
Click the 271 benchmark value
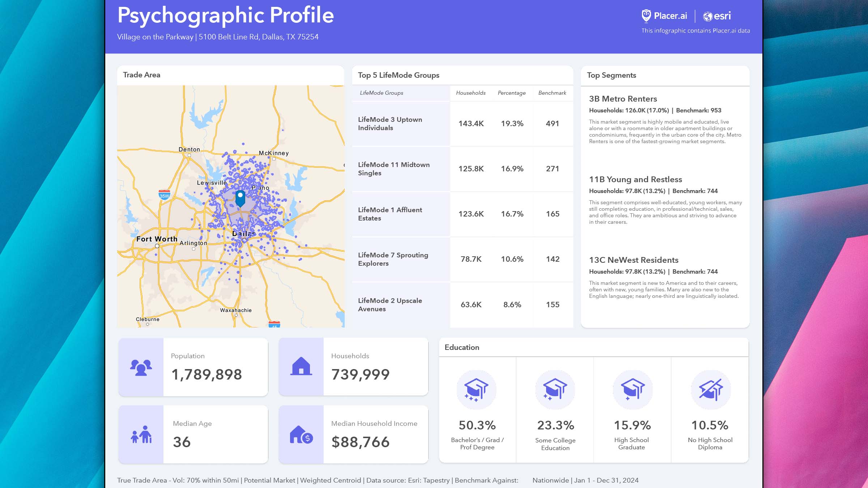tap(552, 169)
